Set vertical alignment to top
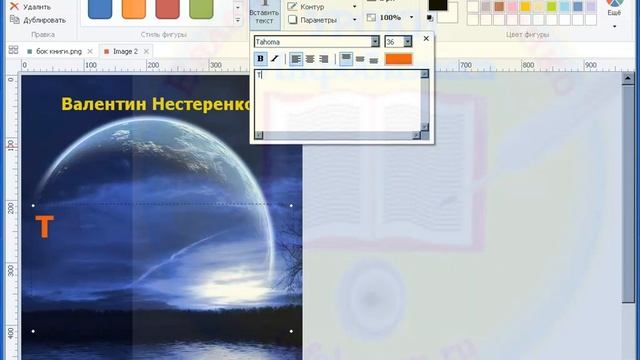The image size is (640, 360). (346, 59)
